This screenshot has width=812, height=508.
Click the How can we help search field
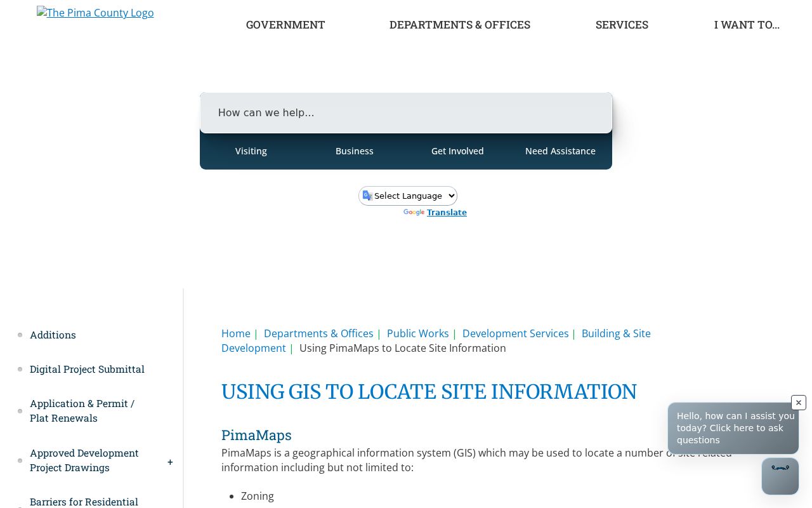406,113
